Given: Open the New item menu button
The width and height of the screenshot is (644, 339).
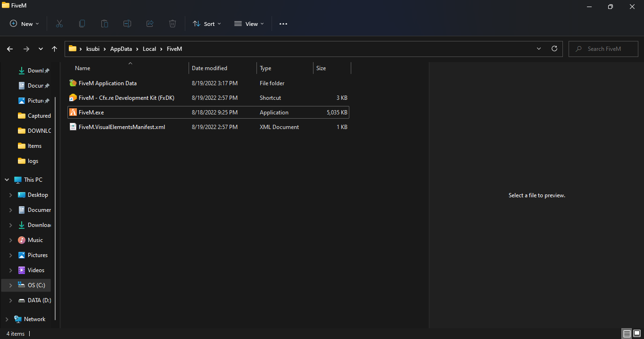Looking at the screenshot, I should 25,24.
